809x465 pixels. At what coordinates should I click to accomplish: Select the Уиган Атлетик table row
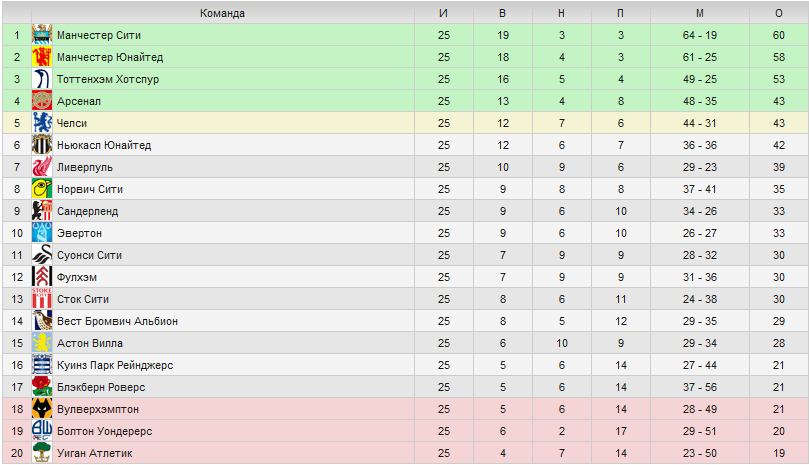point(405,453)
